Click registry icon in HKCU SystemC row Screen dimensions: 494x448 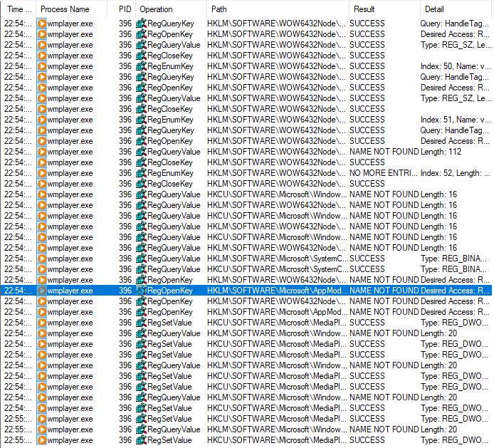point(141,269)
